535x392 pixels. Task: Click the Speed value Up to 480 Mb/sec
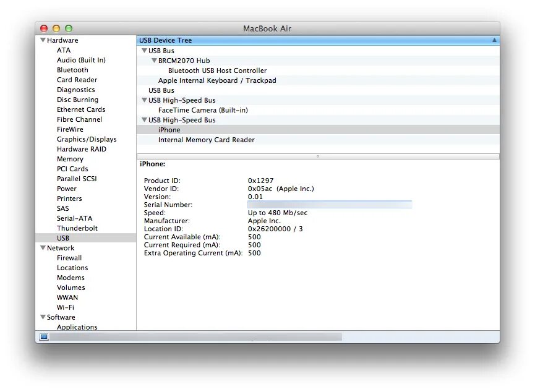point(277,213)
